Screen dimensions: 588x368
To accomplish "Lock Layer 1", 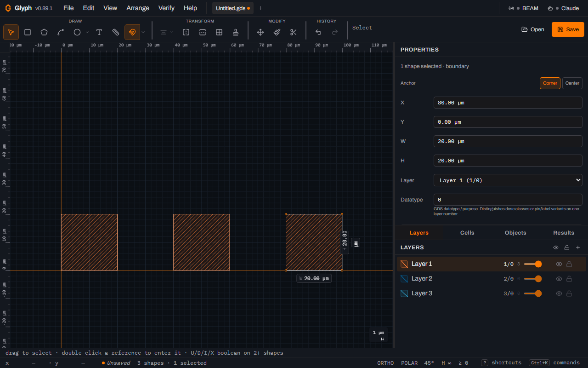I will [569, 264].
